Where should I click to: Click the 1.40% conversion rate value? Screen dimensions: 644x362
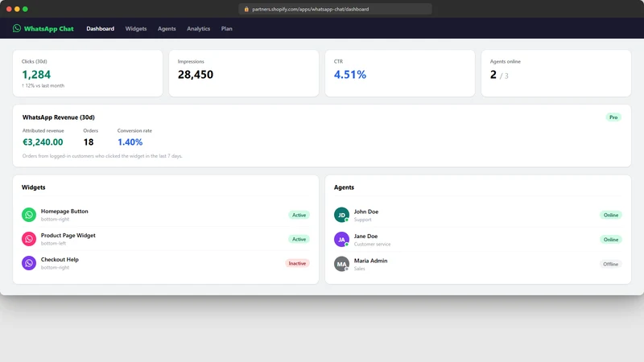click(x=130, y=142)
